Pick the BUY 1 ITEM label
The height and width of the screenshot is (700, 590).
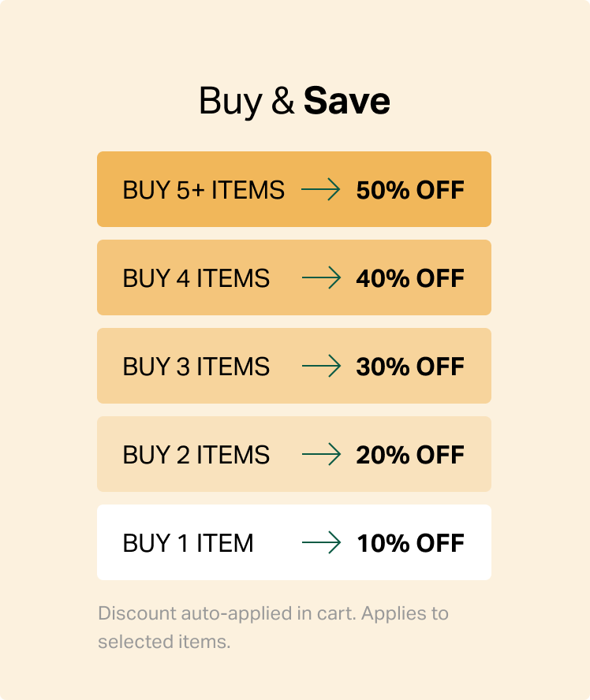click(189, 543)
